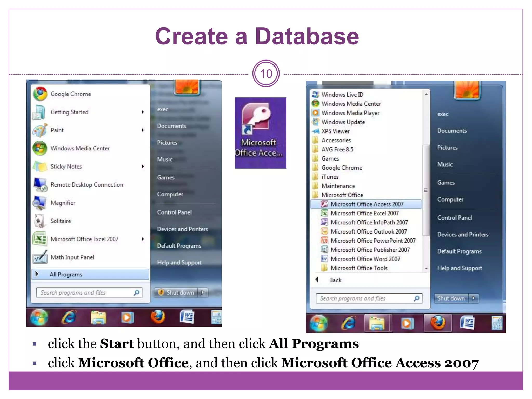Image resolution: width=532 pixels, height=399 pixels.
Task: Open Windows Explorer on left taskbar
Action: [x=98, y=317]
